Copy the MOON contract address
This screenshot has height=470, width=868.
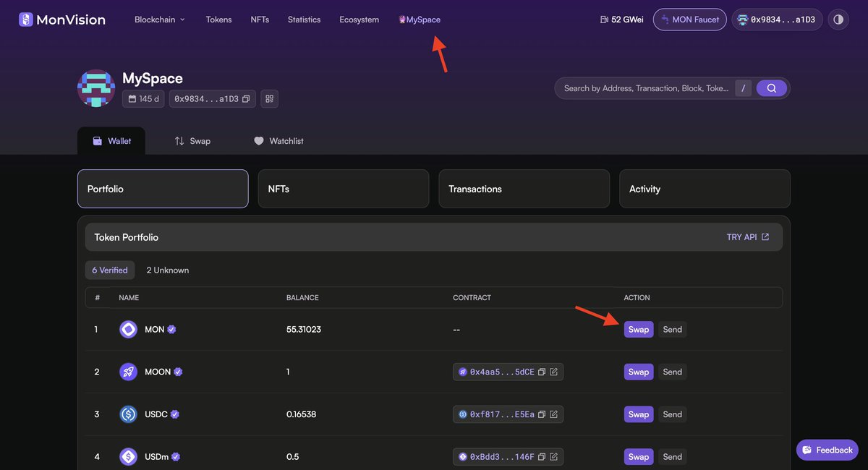[542, 372]
